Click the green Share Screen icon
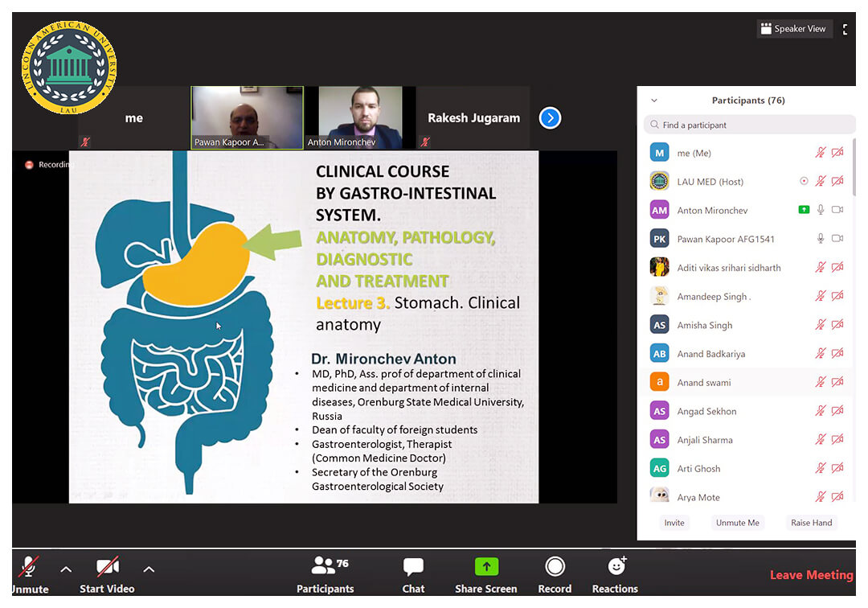868x608 pixels. click(486, 566)
